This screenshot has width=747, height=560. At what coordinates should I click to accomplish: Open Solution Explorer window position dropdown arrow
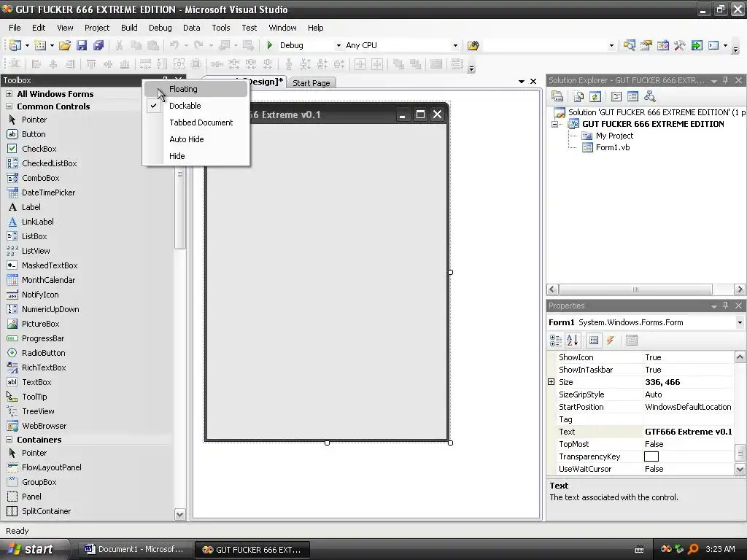tap(713, 81)
